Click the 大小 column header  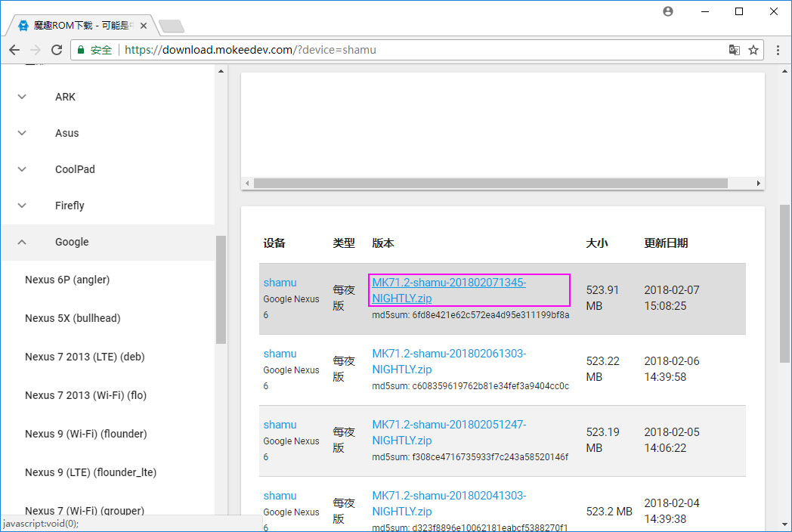pos(596,243)
